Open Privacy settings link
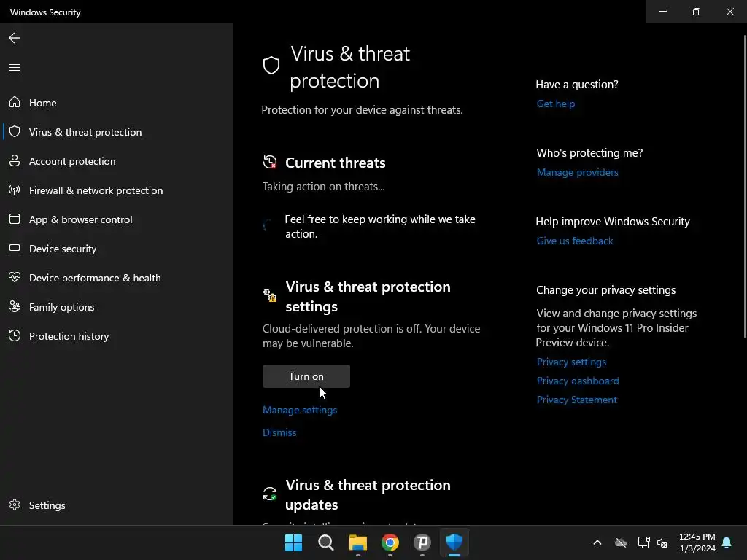This screenshot has width=747, height=560. coord(571,362)
